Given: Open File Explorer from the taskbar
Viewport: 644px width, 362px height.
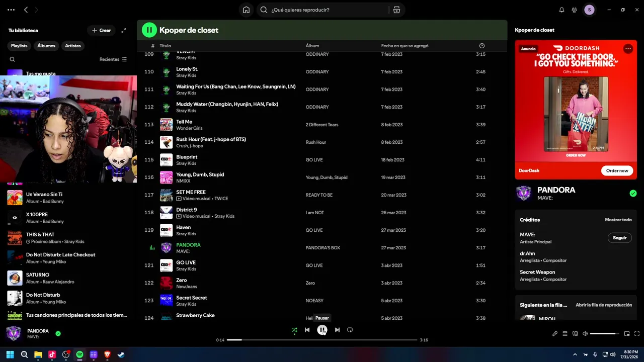Looking at the screenshot, I should click(38, 354).
